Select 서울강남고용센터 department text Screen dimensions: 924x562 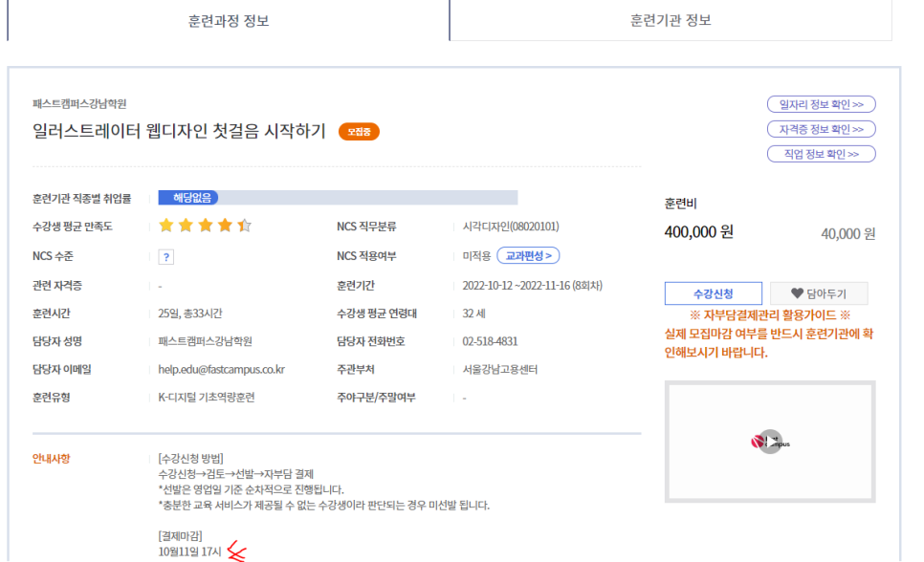tap(499, 369)
